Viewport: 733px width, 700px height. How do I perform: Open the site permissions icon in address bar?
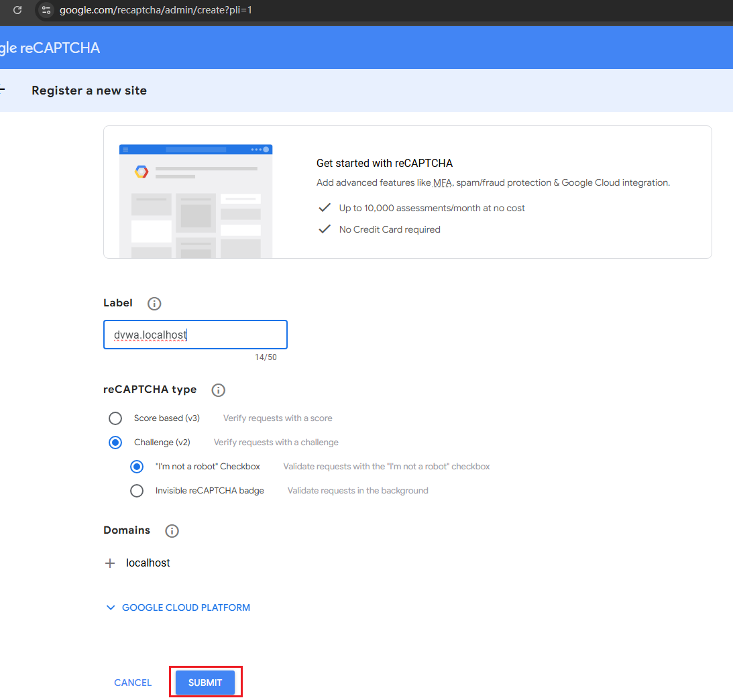(x=45, y=10)
